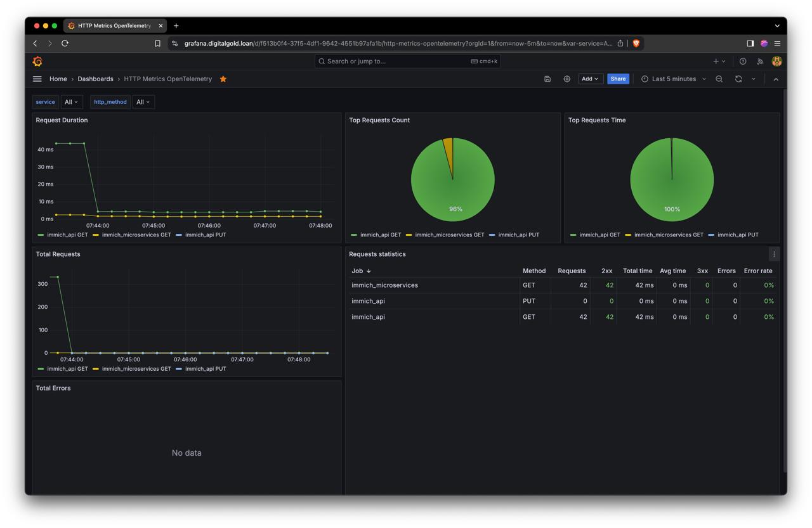Open the Grafana help icon

pyautogui.click(x=743, y=61)
